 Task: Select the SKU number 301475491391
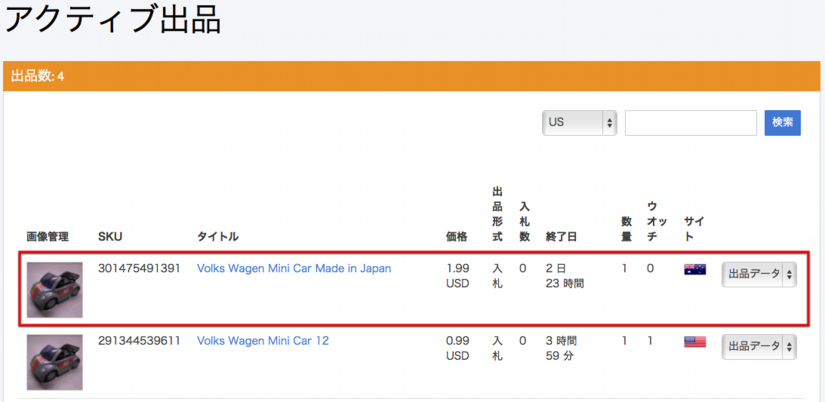click(x=139, y=269)
